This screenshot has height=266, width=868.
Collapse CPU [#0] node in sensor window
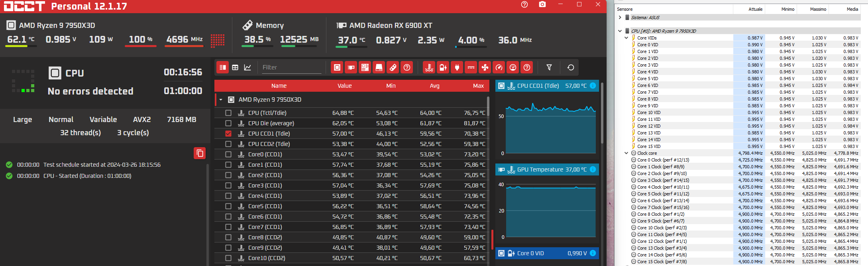620,31
